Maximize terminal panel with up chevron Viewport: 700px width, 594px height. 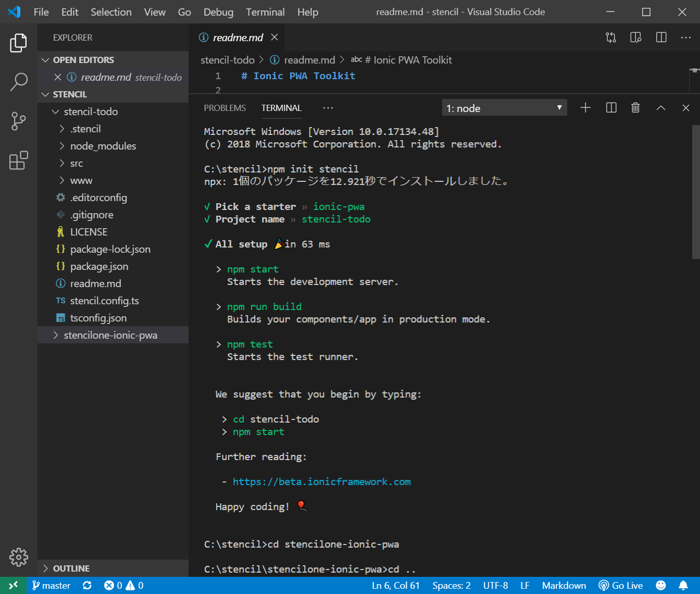[660, 108]
